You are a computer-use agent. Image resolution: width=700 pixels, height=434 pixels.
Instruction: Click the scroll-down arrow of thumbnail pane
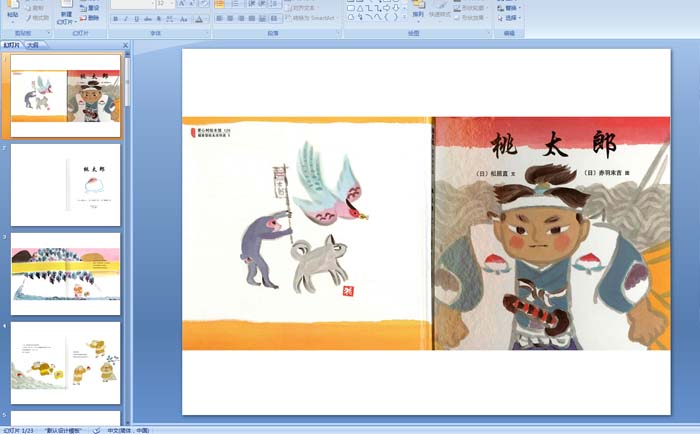[x=128, y=422]
